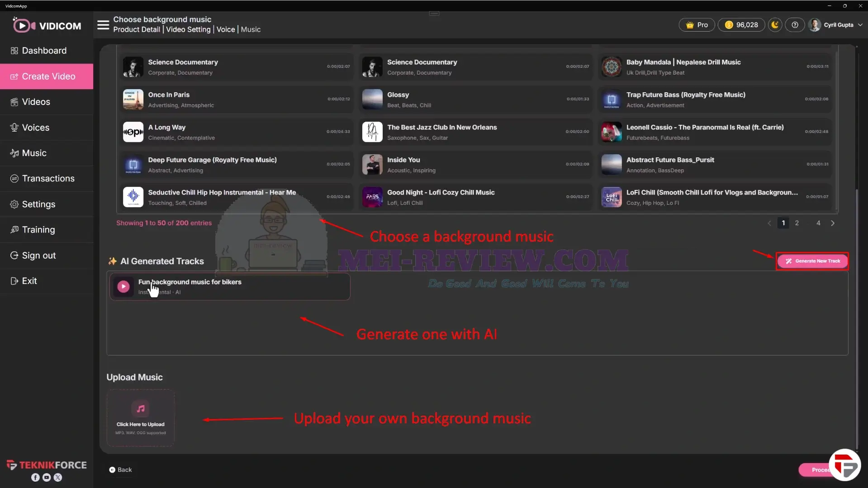Click the upload music icon box
This screenshot has height=488, width=868.
coord(141,418)
